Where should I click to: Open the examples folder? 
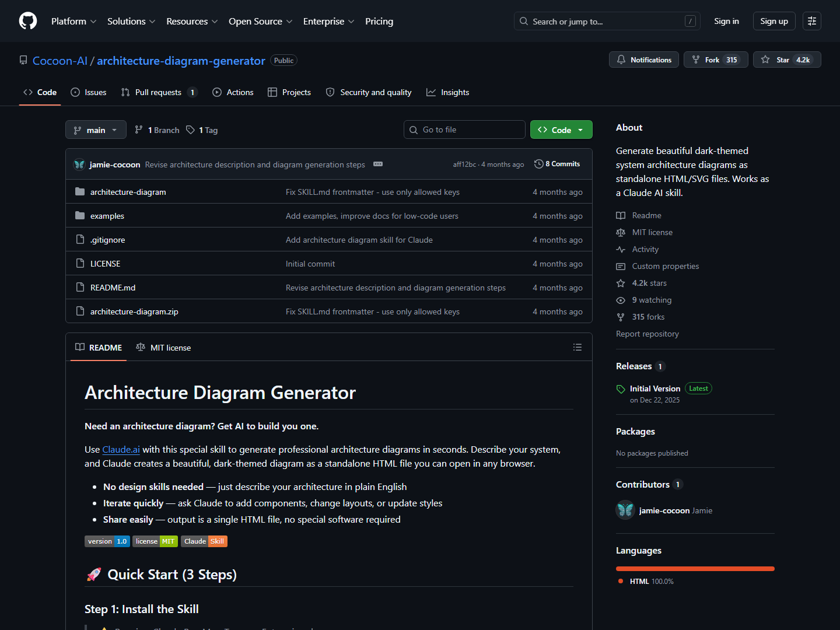pyautogui.click(x=107, y=216)
